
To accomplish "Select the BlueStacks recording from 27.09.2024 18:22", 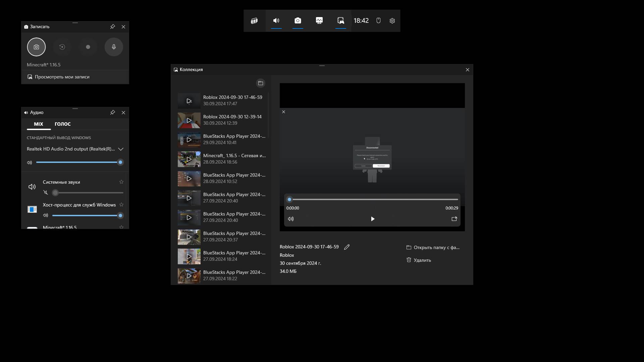I will click(x=222, y=276).
